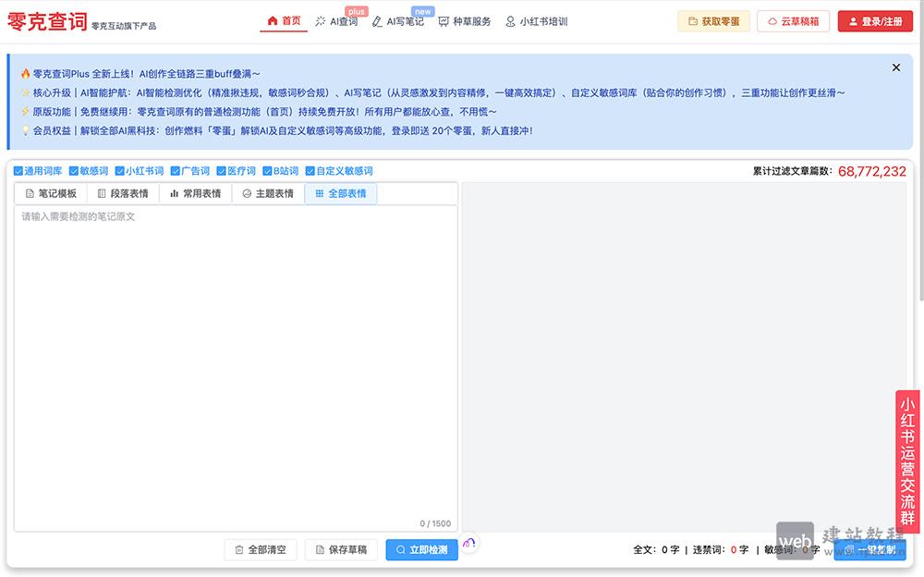Screen dimensions: 924x577
Task: Dismiss the announcement banner via X
Action: click(x=895, y=67)
